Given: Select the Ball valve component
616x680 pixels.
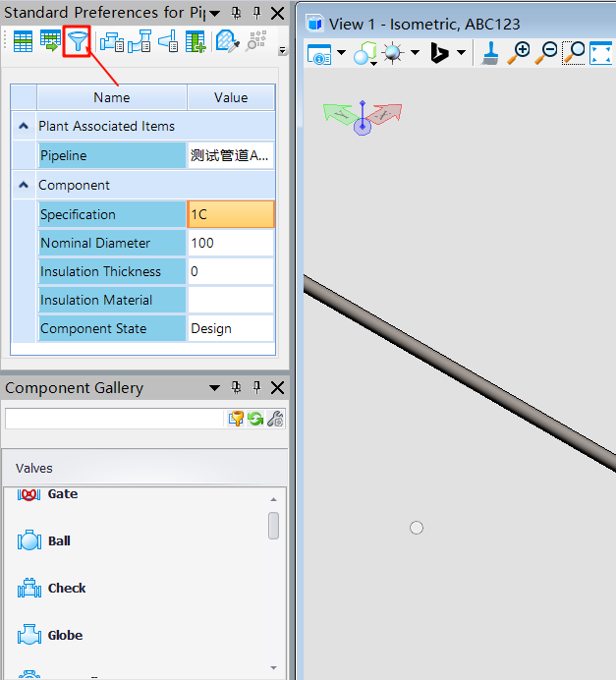Looking at the screenshot, I should (59, 540).
